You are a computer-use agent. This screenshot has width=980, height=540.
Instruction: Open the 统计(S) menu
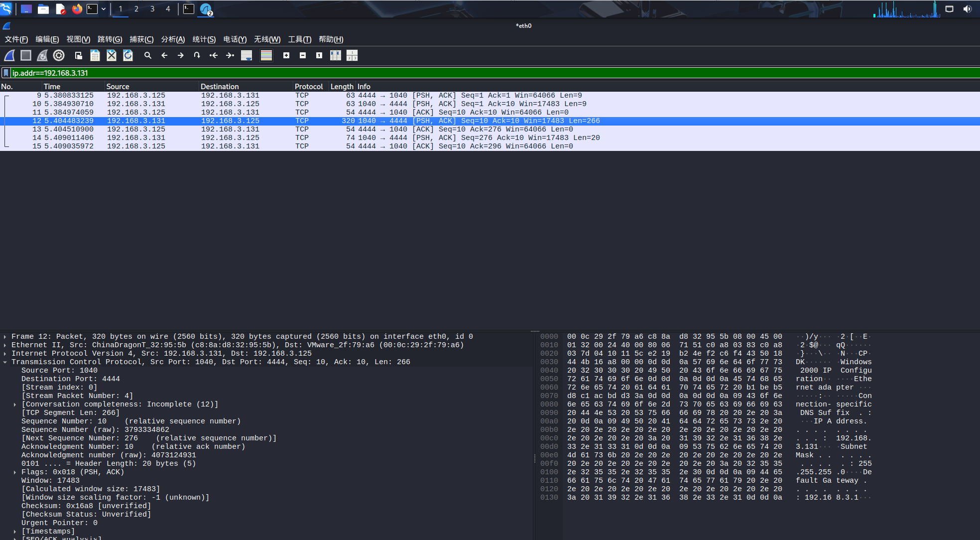click(x=204, y=39)
